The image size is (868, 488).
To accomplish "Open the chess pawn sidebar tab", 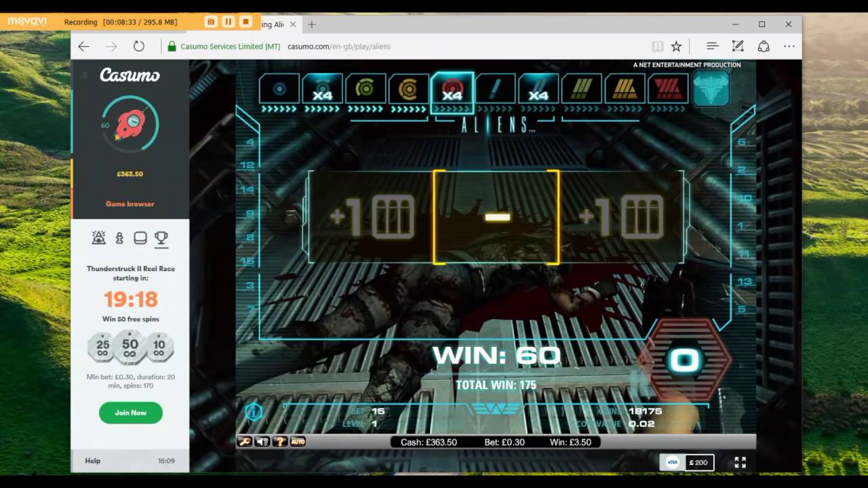I will tap(119, 238).
